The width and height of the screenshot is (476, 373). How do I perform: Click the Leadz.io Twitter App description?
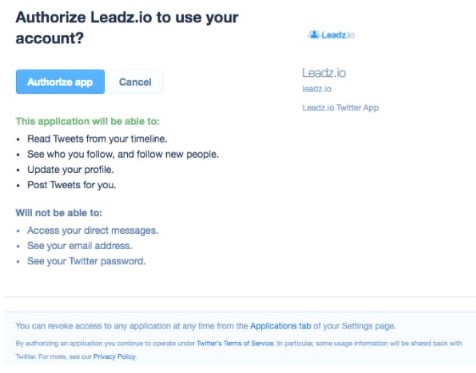[x=340, y=108]
